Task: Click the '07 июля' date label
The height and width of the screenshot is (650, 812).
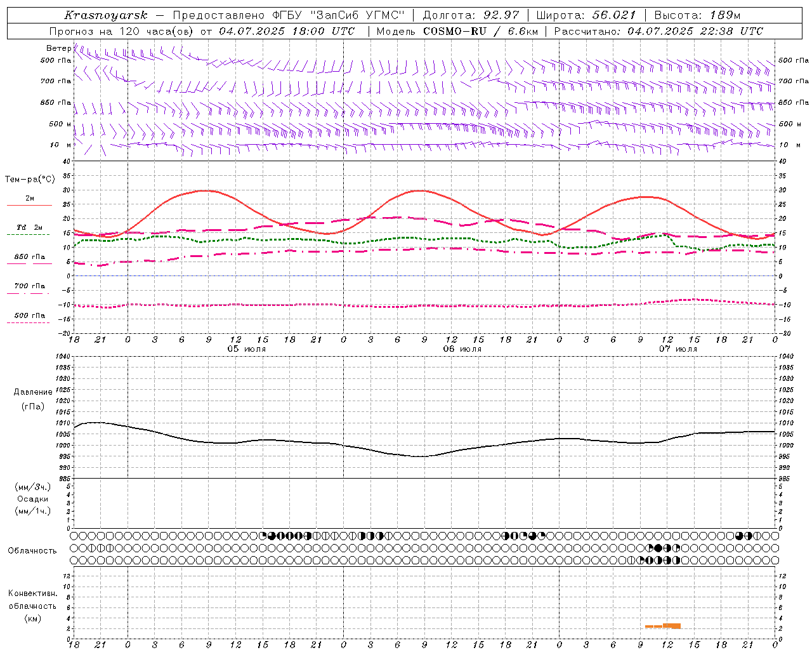Action: [x=678, y=349]
